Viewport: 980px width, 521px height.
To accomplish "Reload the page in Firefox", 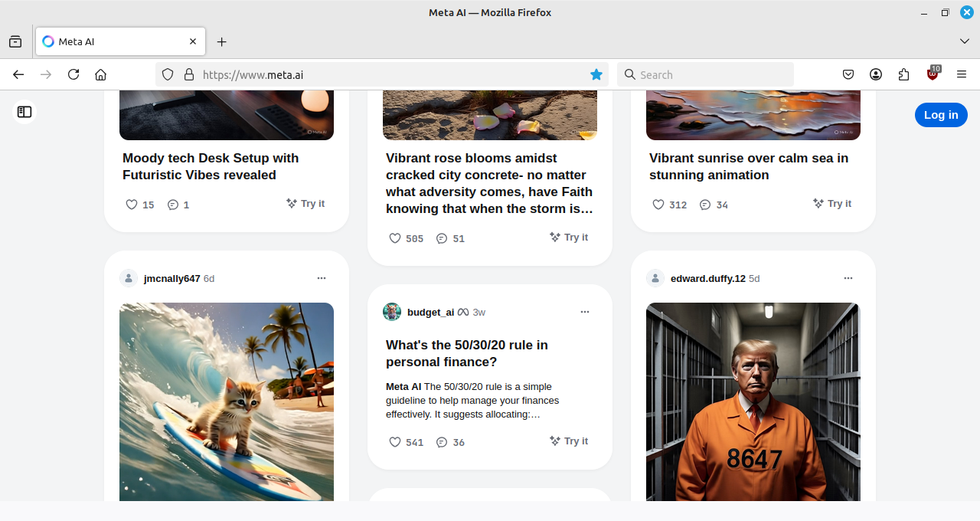I will pyautogui.click(x=73, y=74).
